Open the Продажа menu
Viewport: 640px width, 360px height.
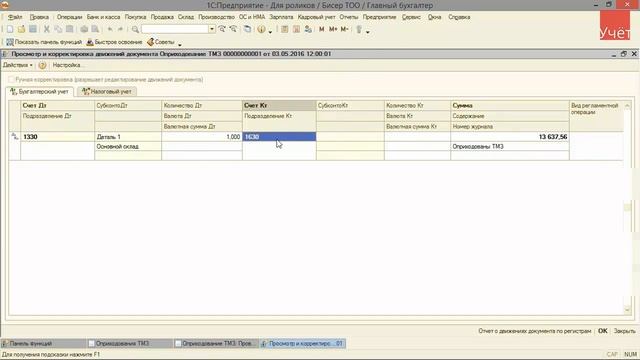[x=162, y=17]
